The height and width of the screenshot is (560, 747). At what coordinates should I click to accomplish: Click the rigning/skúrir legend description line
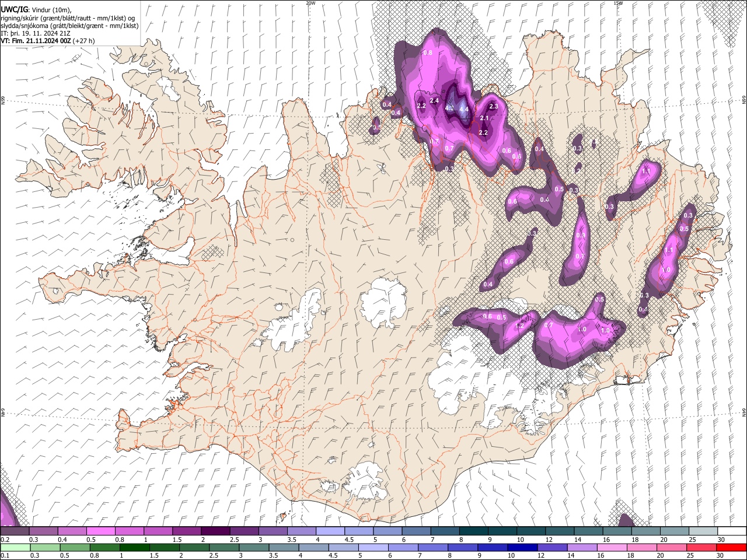point(68,17)
